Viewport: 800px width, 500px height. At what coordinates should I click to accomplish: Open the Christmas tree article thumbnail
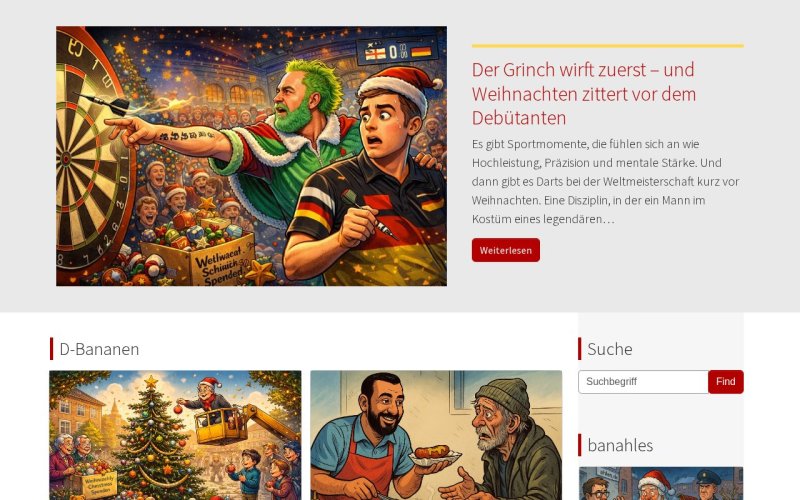point(175,435)
